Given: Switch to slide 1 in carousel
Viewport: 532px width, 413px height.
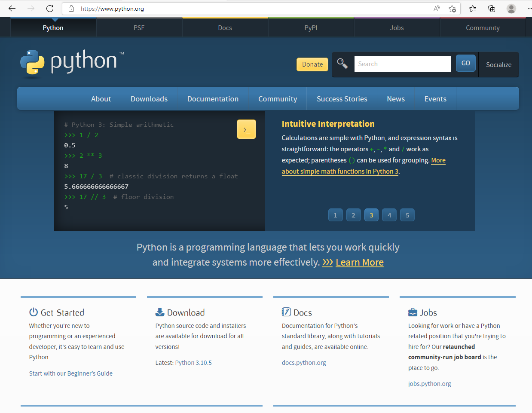Looking at the screenshot, I should 335,215.
